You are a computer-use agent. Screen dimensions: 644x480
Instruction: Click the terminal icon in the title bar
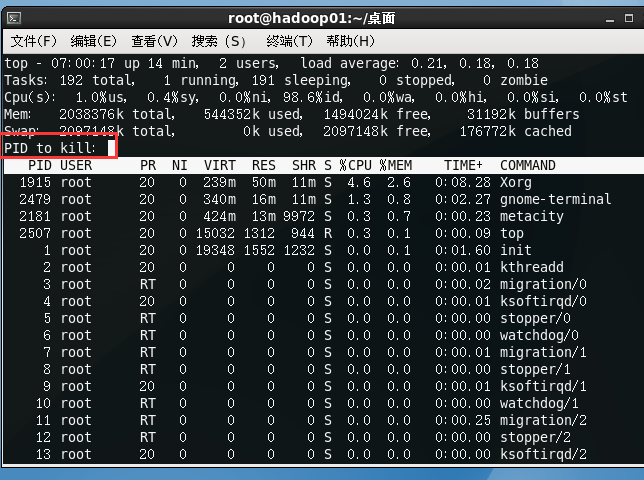tap(14, 18)
